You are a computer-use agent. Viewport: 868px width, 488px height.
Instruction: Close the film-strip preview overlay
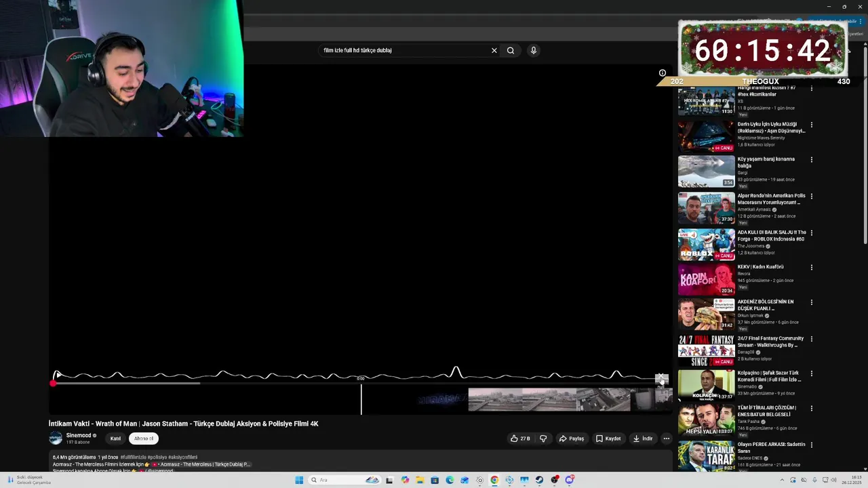click(661, 377)
